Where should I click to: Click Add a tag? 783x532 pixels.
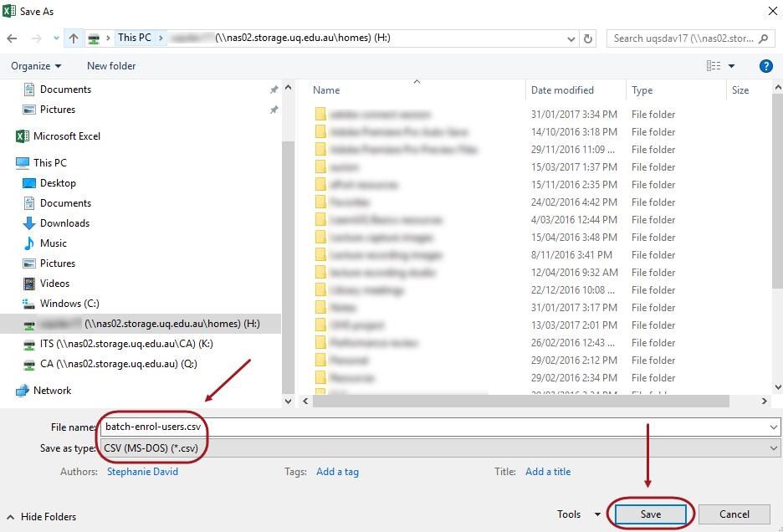point(337,471)
